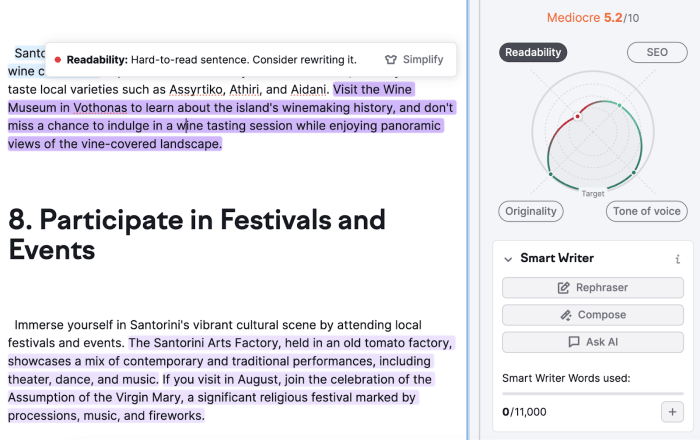
Task: Click the underlined word Assyrtiko
Action: pos(196,90)
